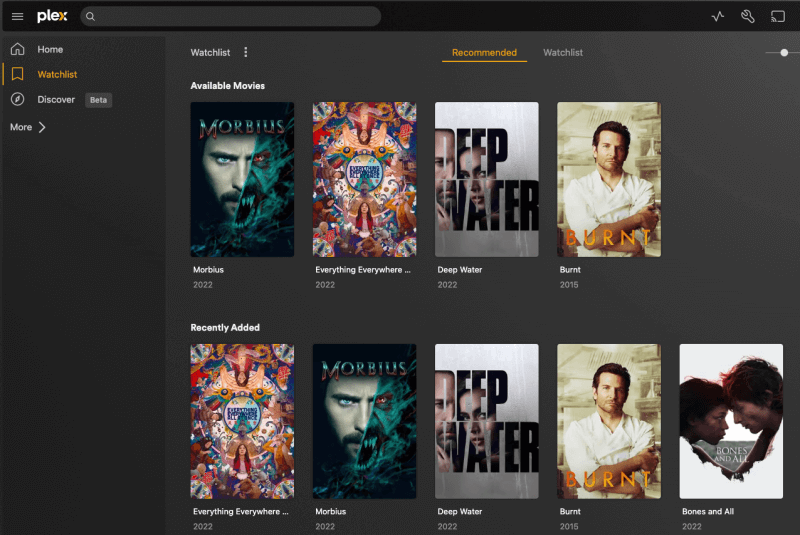Click the Available Movies heading
The image size is (800, 535).
coord(228,86)
